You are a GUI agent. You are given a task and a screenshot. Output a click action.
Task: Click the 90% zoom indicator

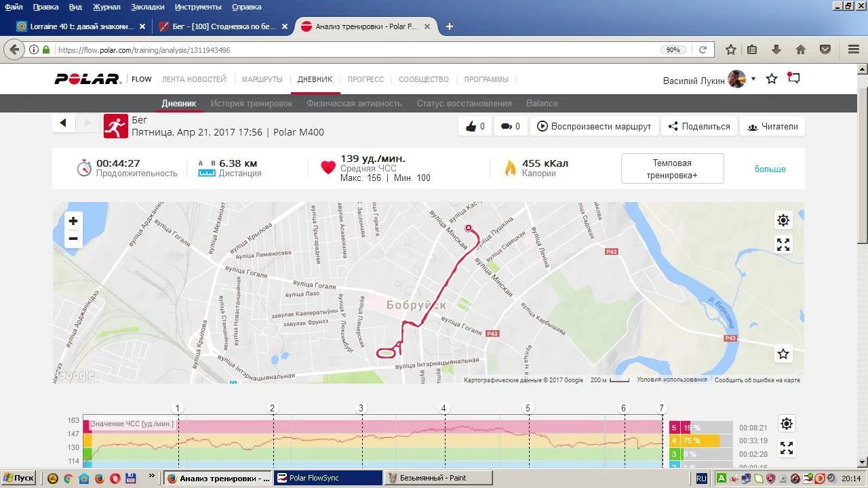[673, 50]
